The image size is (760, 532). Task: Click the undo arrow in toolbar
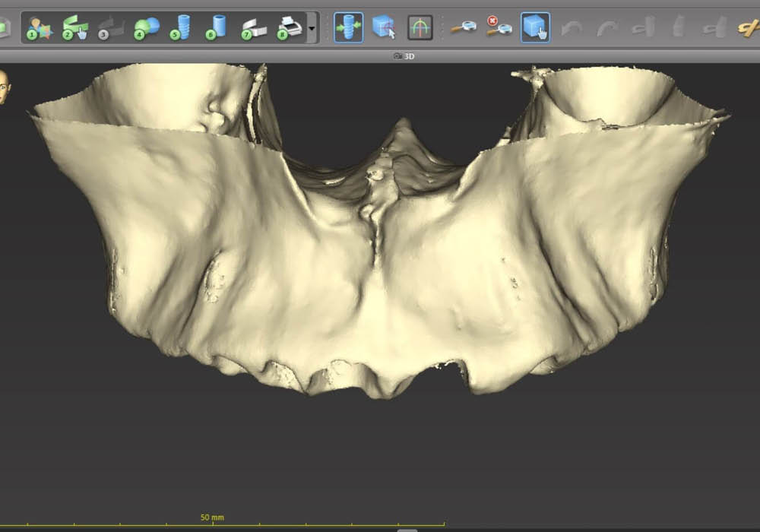point(572,28)
